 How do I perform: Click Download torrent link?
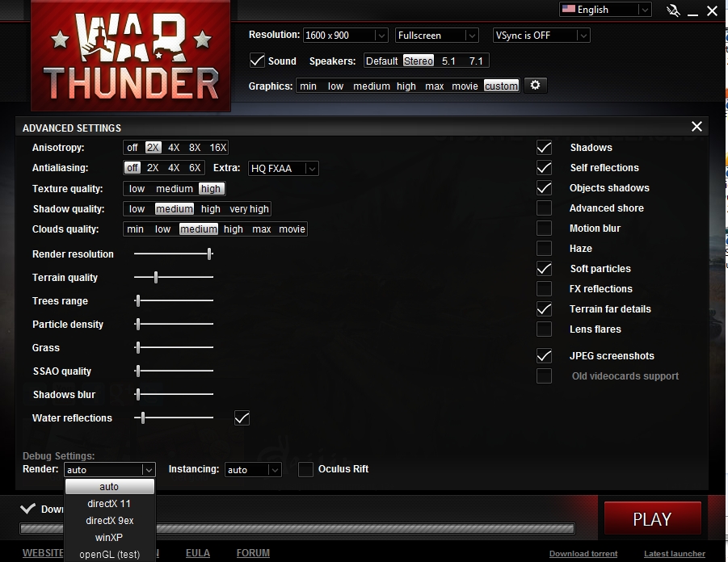pyautogui.click(x=583, y=554)
